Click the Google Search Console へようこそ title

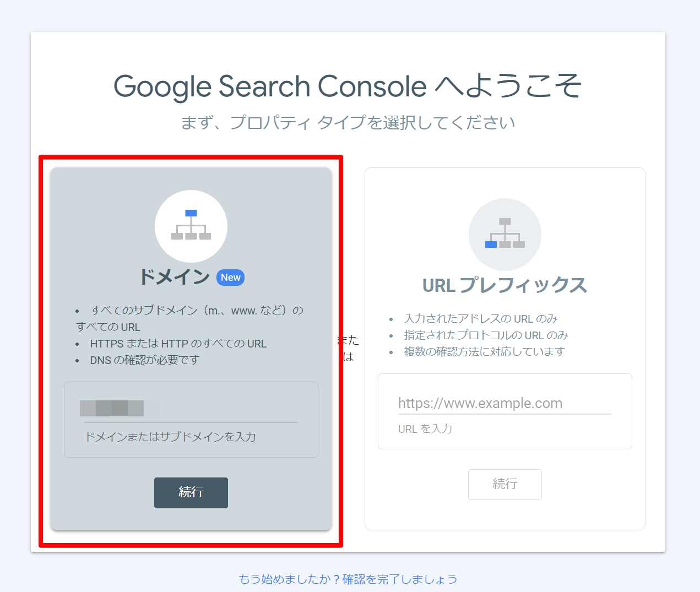pyautogui.click(x=348, y=86)
